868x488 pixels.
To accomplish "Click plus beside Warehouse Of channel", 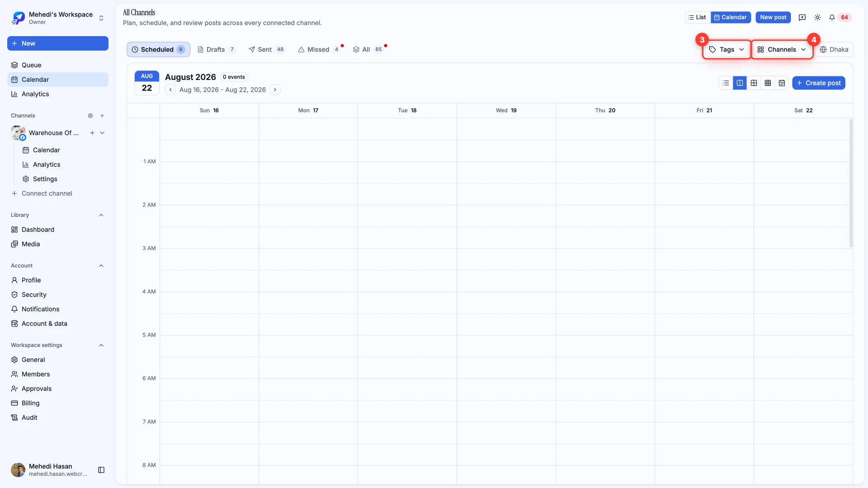I will (92, 133).
